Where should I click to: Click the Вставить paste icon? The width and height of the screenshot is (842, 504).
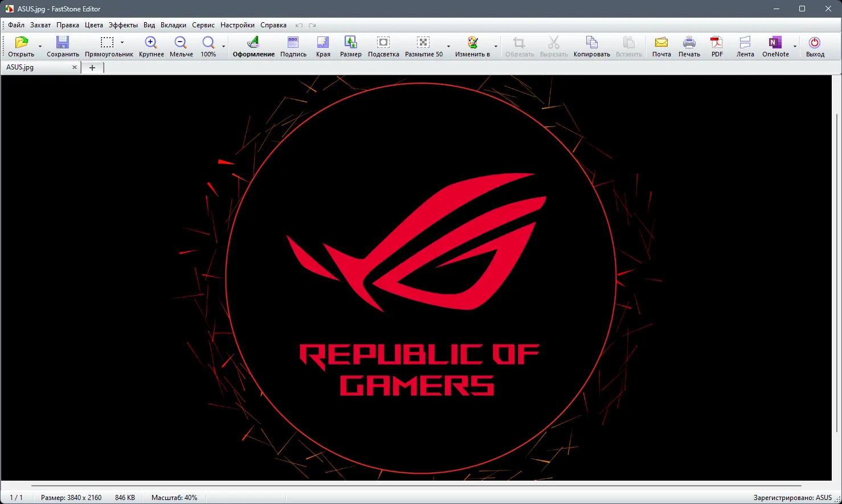[629, 46]
